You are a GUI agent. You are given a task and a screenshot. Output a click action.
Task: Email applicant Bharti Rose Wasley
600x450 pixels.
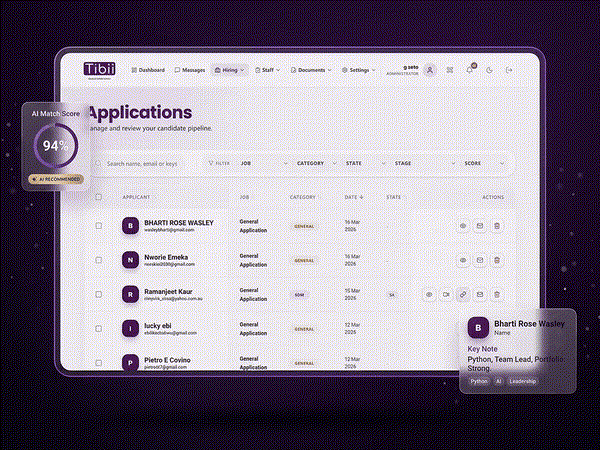[x=480, y=226]
